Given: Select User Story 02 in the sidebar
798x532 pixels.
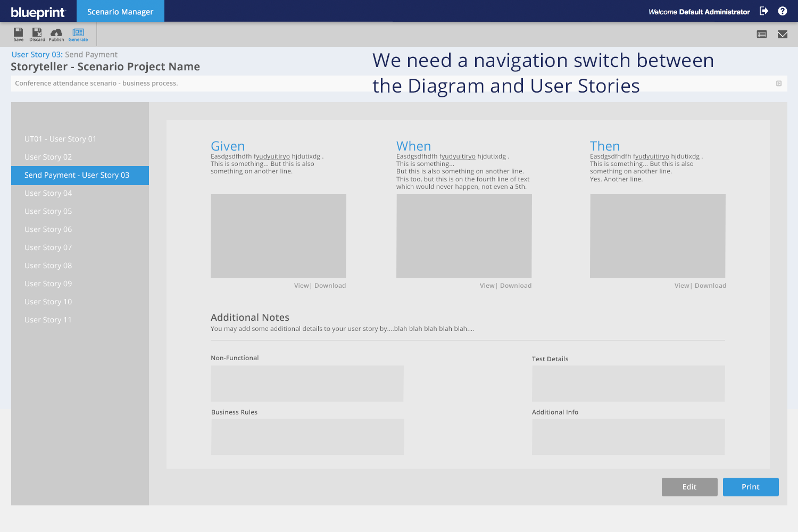Looking at the screenshot, I should tap(80, 157).
